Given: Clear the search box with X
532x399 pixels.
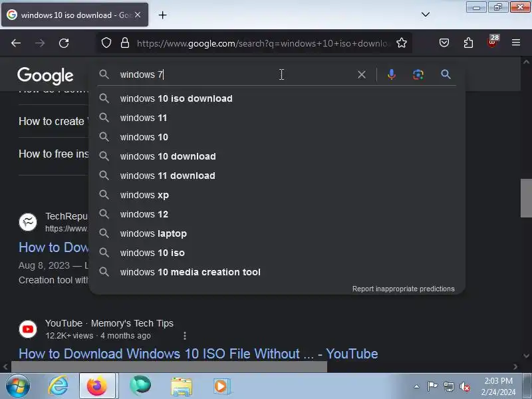Looking at the screenshot, I should [x=362, y=74].
